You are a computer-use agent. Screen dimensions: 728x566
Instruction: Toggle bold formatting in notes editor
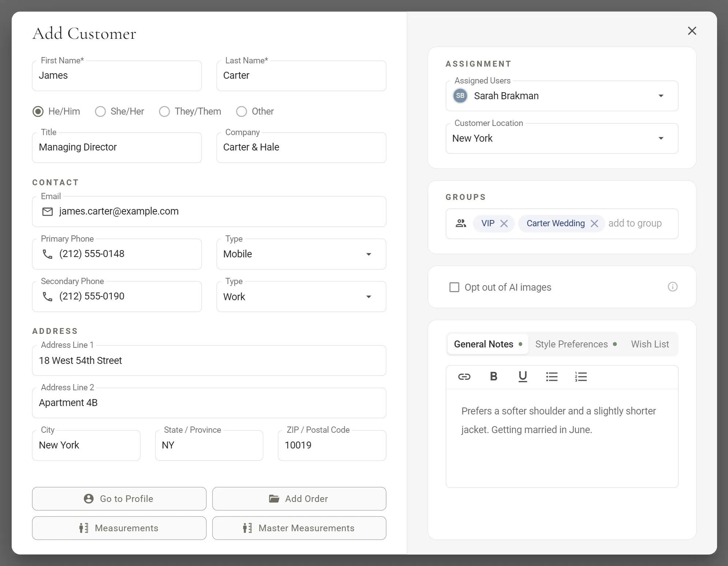click(x=493, y=377)
